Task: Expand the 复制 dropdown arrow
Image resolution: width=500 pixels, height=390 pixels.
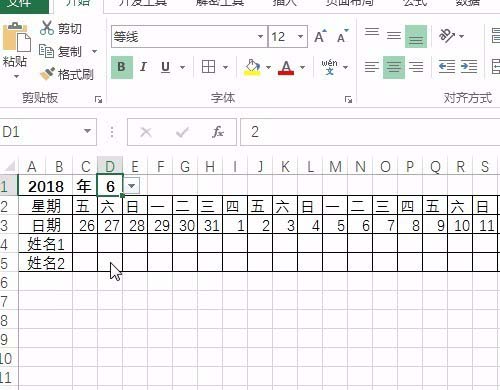Action: (x=95, y=52)
